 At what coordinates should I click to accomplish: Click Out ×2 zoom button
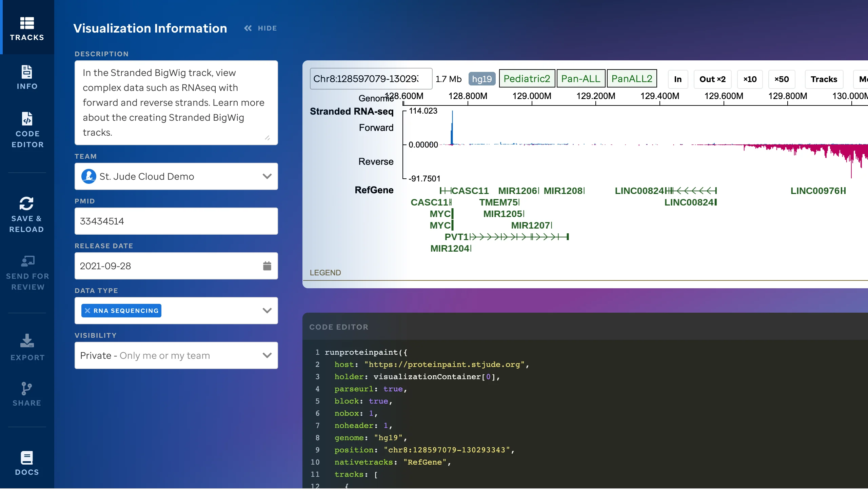(712, 79)
